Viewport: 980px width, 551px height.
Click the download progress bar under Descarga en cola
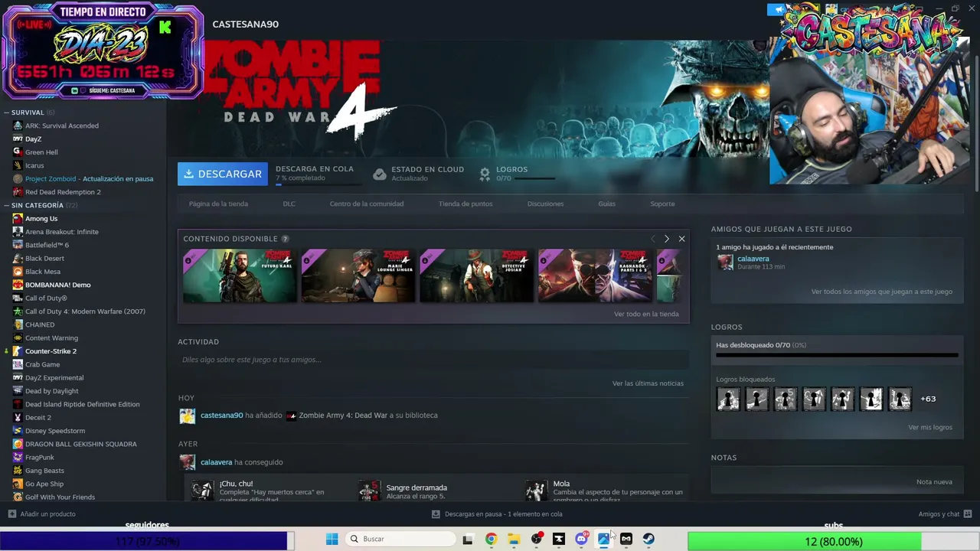[318, 184]
